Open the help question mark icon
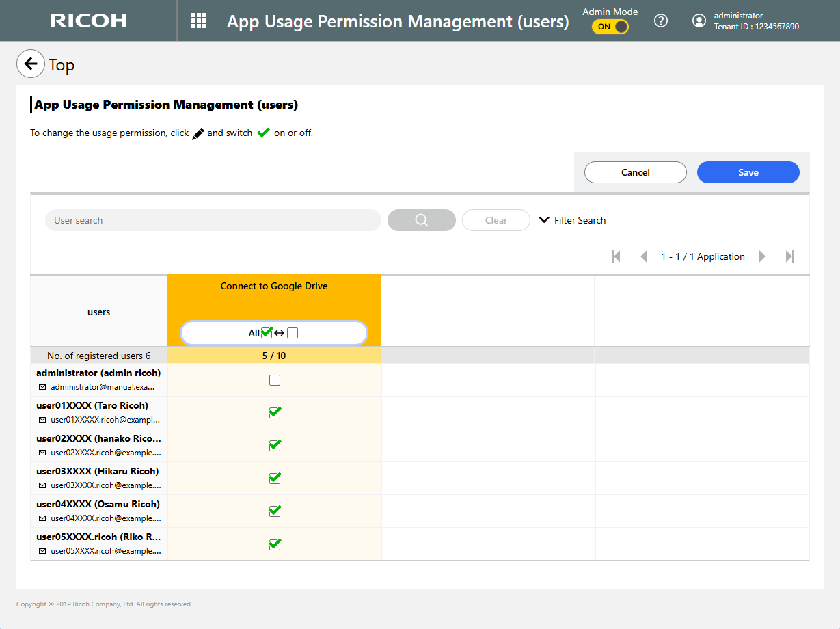840x629 pixels. point(660,21)
